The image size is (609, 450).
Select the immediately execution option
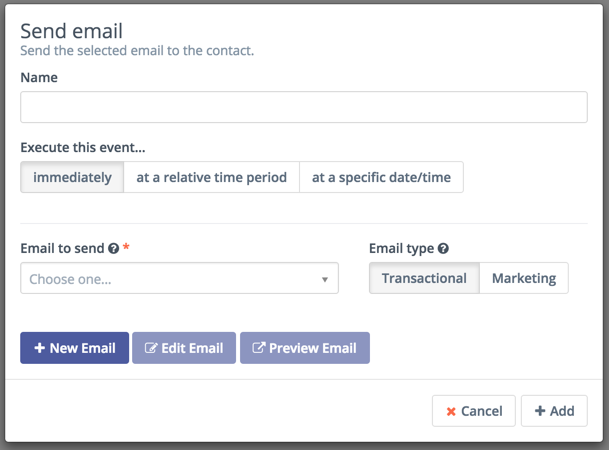tap(72, 178)
